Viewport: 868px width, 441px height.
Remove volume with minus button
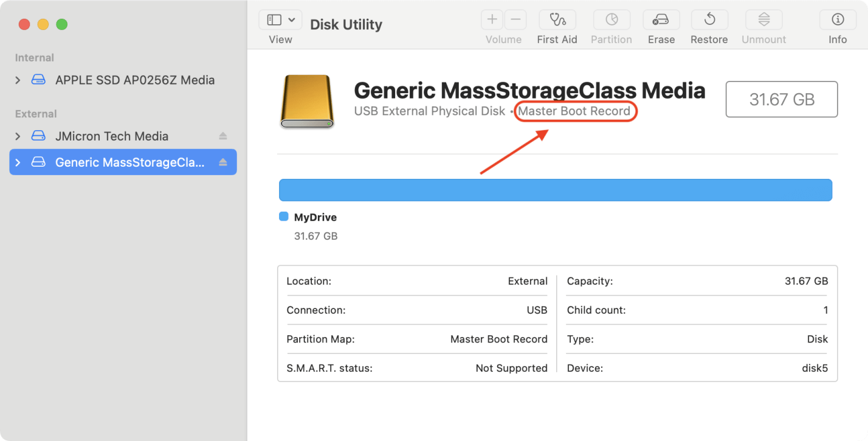coord(515,20)
